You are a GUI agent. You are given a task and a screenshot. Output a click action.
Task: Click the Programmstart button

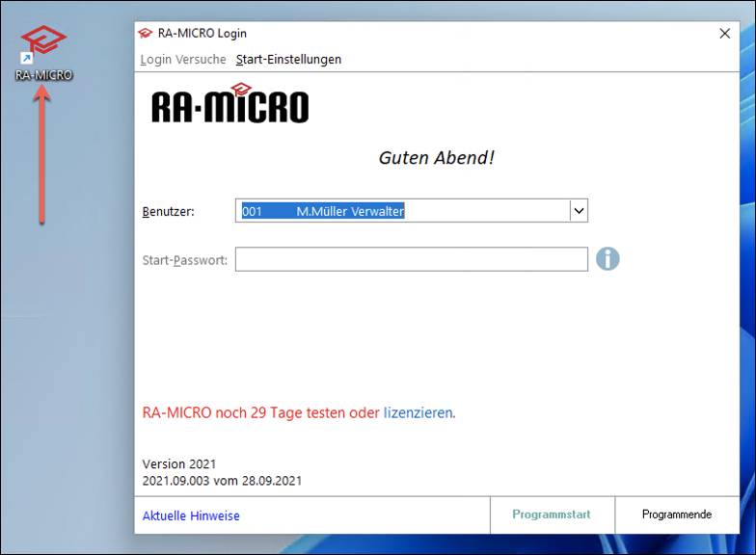coord(552,515)
